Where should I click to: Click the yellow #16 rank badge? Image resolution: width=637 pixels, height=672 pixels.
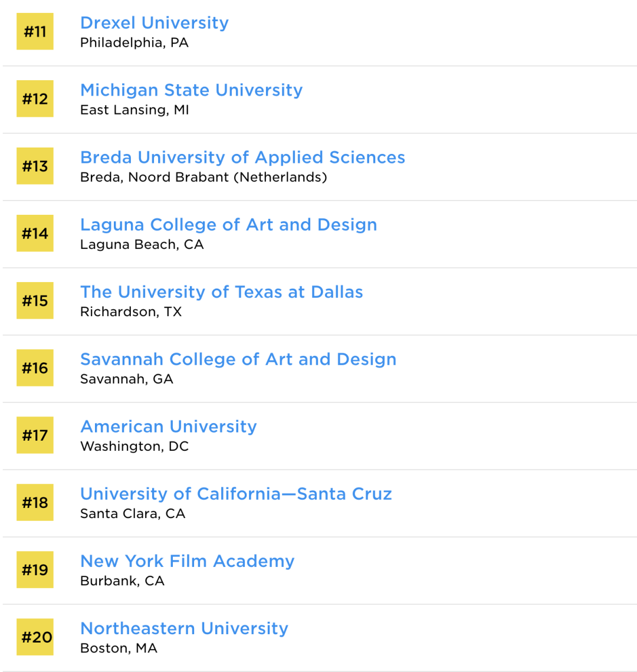coord(35,368)
